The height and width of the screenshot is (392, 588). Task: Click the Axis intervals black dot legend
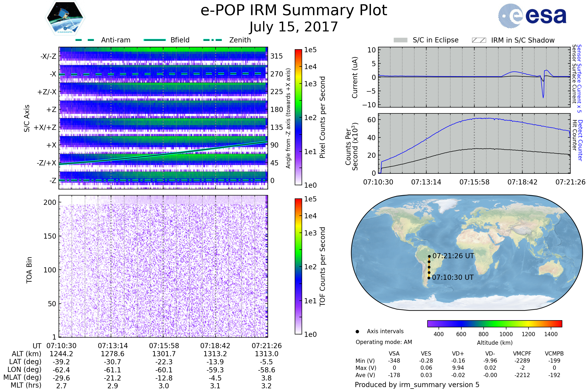click(357, 331)
